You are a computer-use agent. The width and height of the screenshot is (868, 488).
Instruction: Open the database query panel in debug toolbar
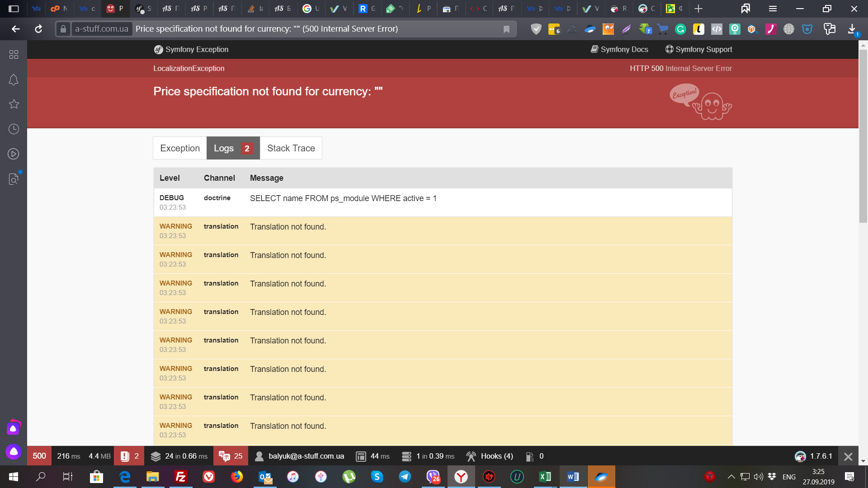click(427, 456)
